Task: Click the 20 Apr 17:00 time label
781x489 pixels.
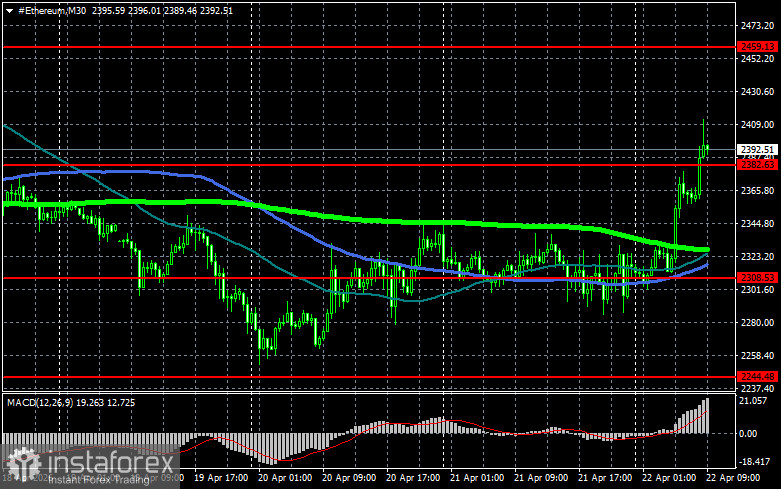Action: (x=413, y=478)
